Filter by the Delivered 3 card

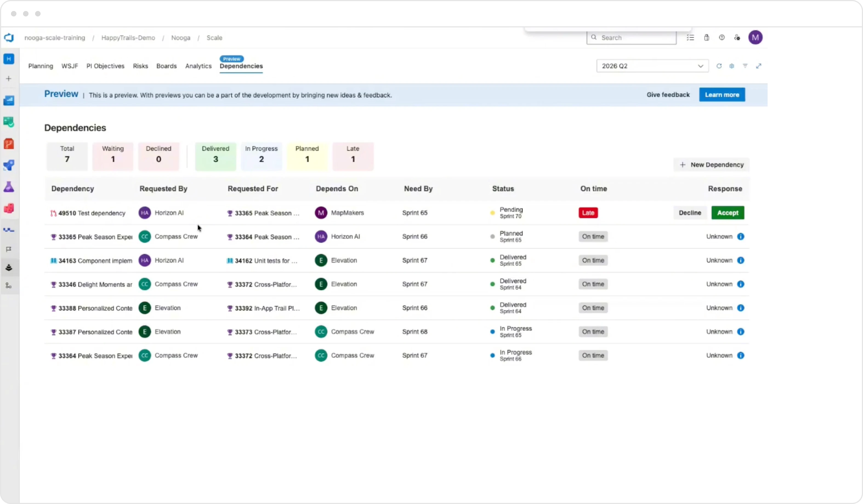coord(215,156)
